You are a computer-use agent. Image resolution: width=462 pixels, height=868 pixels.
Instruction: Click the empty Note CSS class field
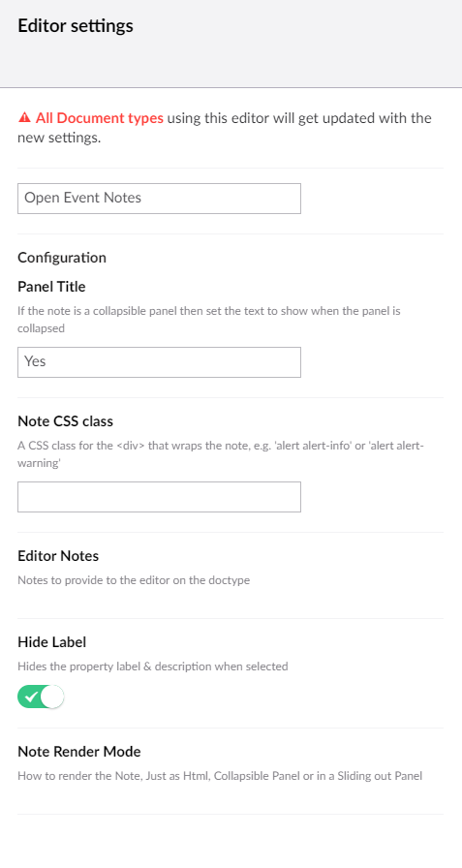coord(160,497)
